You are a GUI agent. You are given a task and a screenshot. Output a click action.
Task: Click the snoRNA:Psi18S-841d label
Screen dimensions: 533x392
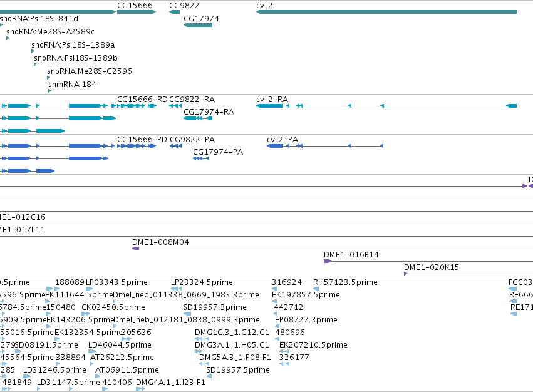click(39, 19)
